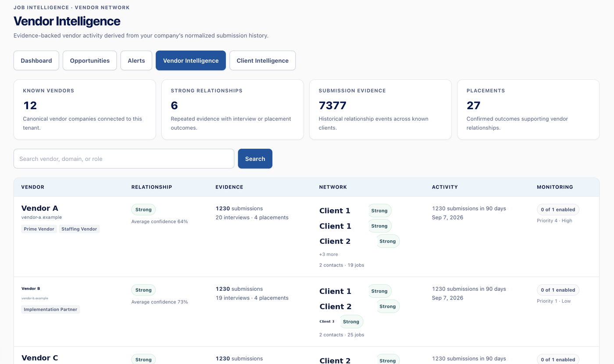
Task: Open the Vendor B name link
Action: 31,289
